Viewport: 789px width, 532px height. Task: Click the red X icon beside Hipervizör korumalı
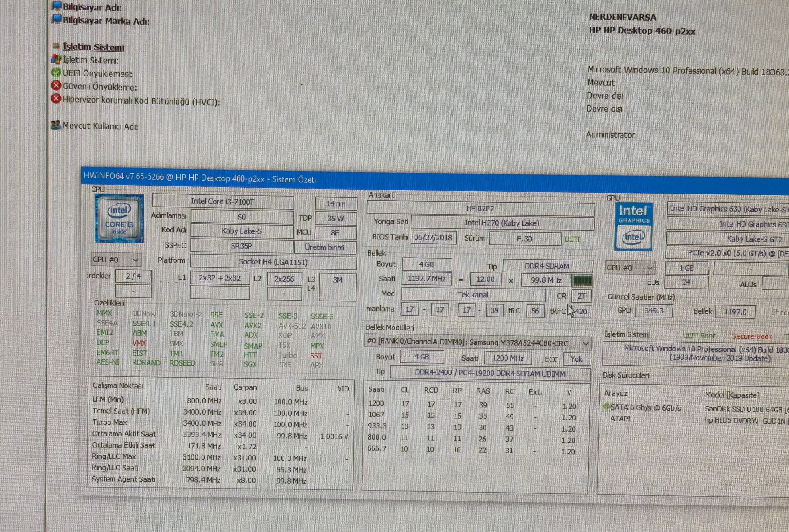(56, 98)
